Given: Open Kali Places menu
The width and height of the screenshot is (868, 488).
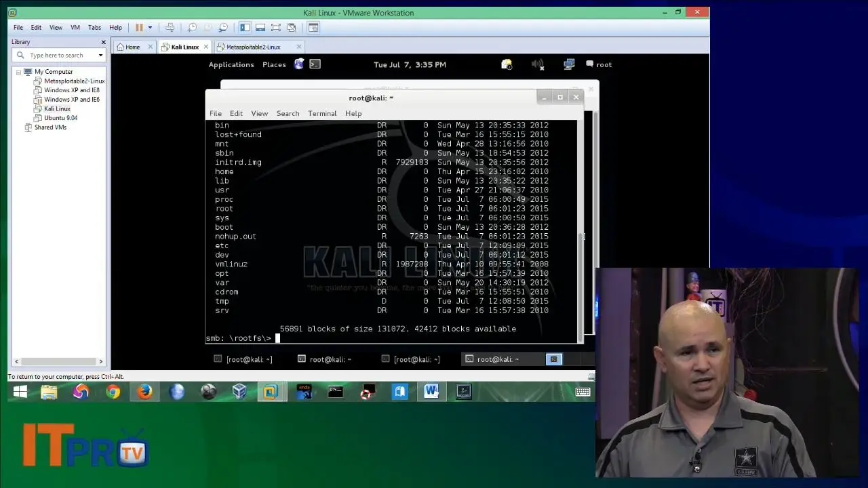Looking at the screenshot, I should (274, 65).
